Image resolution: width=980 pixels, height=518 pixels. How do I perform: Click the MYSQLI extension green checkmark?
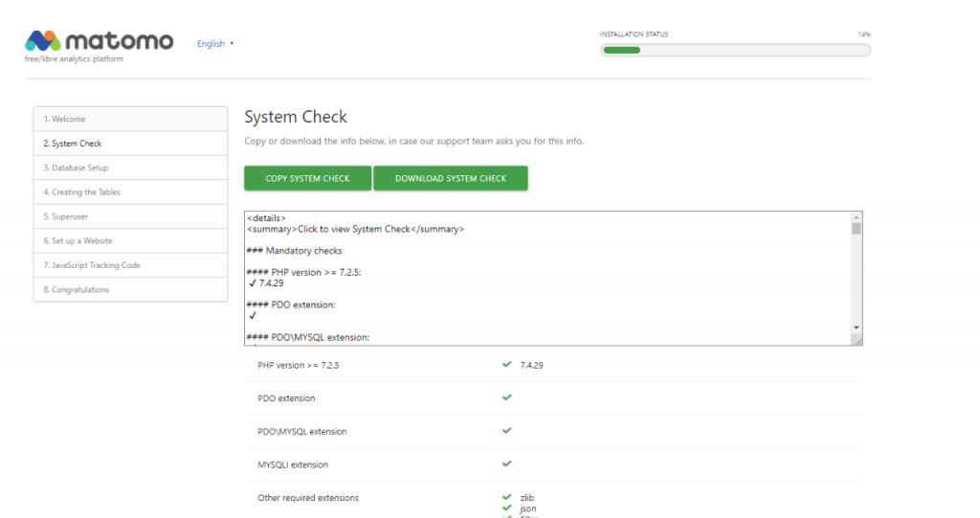507,464
